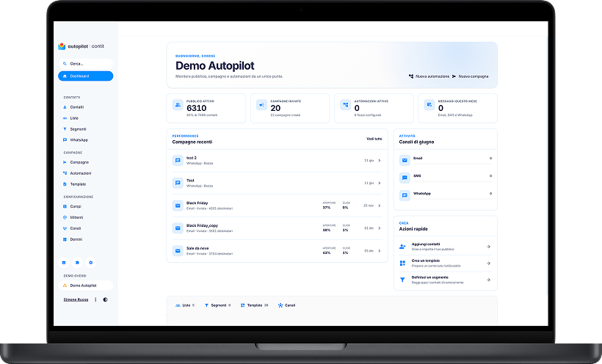Open the settings gear round button
Viewport: 602px width, 364px height.
point(90,263)
